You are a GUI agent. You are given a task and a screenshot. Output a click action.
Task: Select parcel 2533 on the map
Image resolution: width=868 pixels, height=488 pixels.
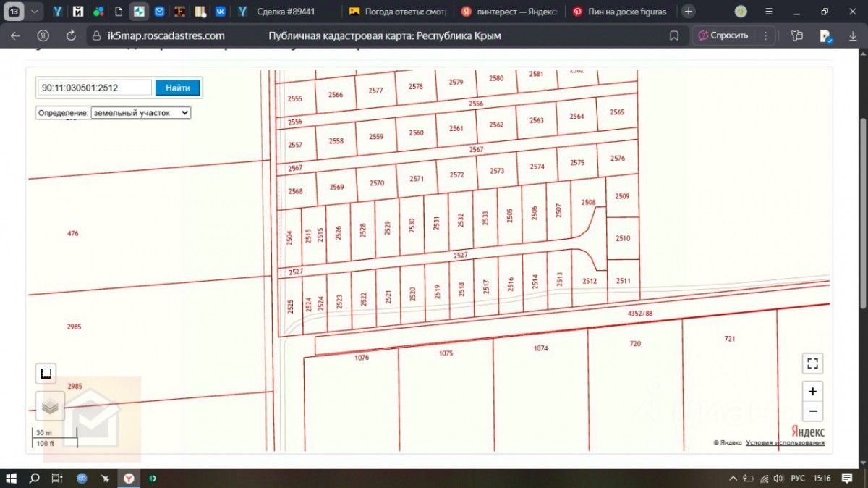pyautogui.click(x=485, y=218)
